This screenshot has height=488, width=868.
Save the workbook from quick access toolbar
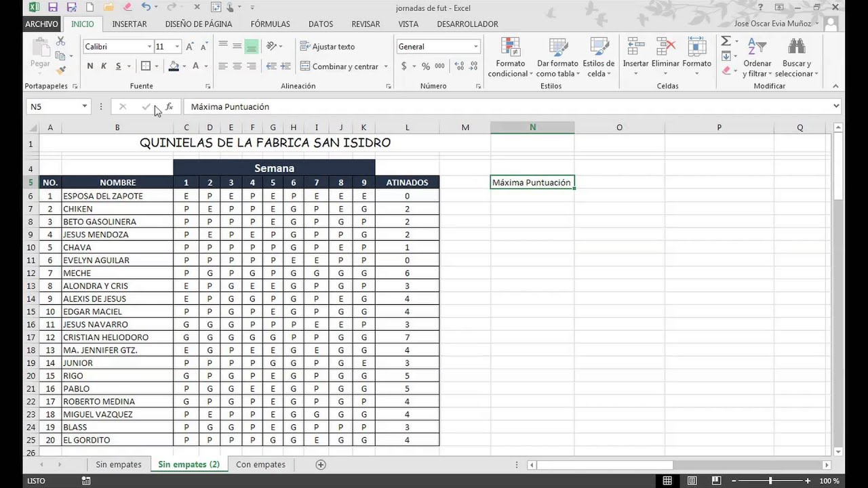[54, 7]
